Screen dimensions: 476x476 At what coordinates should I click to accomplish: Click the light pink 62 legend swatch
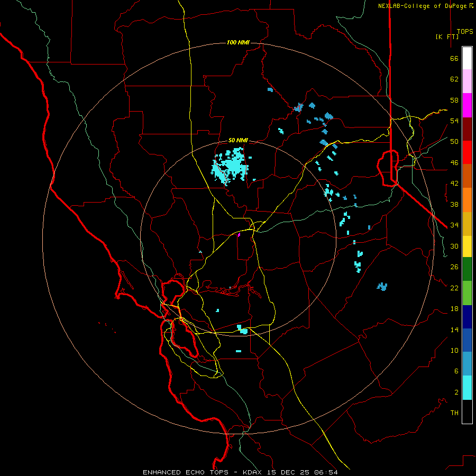pyautogui.click(x=467, y=81)
